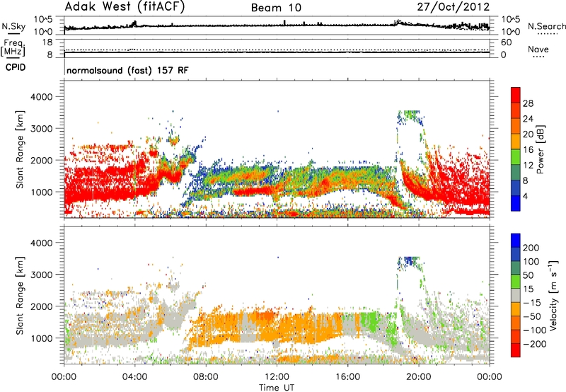This screenshot has width=566, height=392.
Task: Click the '60' Nave tick label
Action: [506, 42]
